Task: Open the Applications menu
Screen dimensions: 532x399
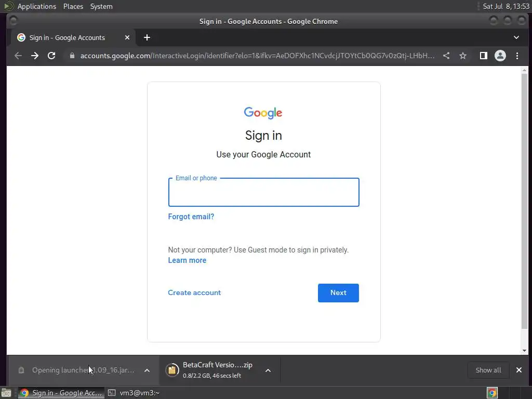Action: [37, 6]
